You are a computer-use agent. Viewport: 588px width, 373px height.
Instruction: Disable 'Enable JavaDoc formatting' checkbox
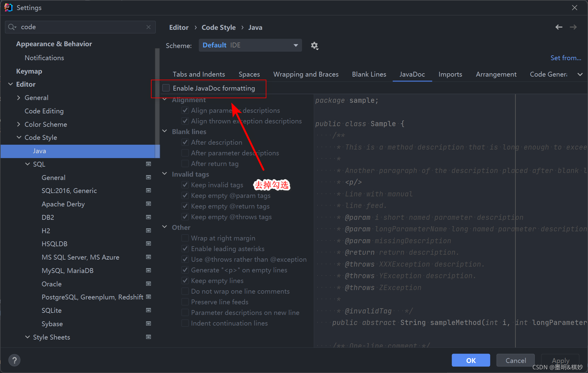(x=166, y=89)
